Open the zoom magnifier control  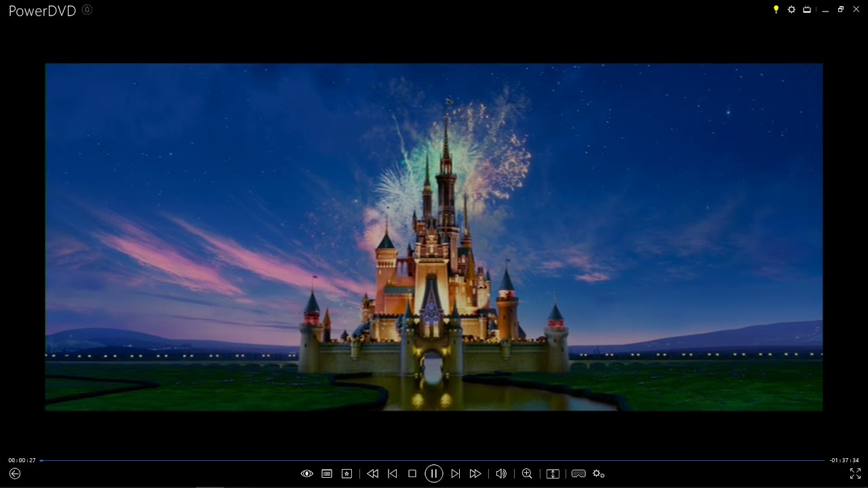coord(527,474)
